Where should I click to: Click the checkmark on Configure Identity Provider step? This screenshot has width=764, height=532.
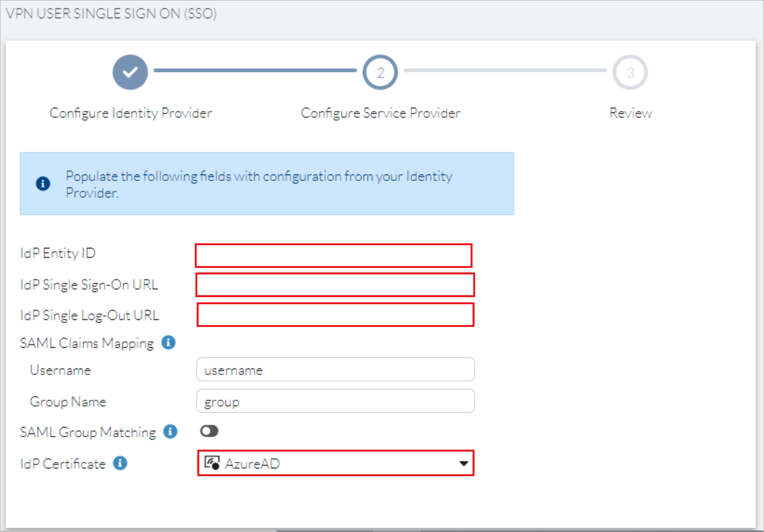point(130,72)
